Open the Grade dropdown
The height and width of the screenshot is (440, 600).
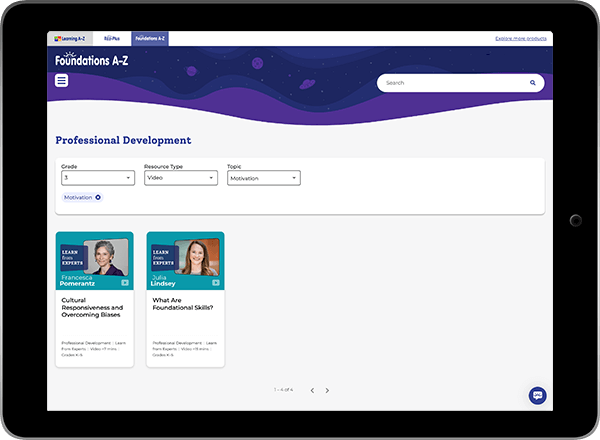98,178
